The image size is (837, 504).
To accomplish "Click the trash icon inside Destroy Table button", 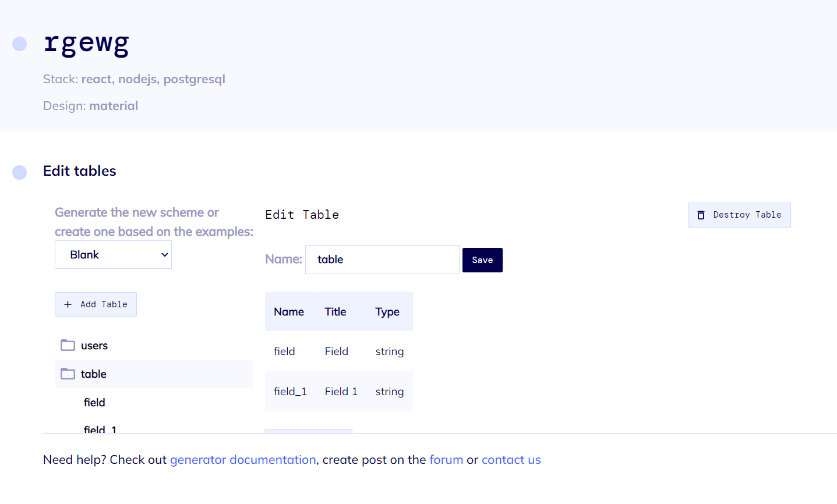I will coord(701,215).
